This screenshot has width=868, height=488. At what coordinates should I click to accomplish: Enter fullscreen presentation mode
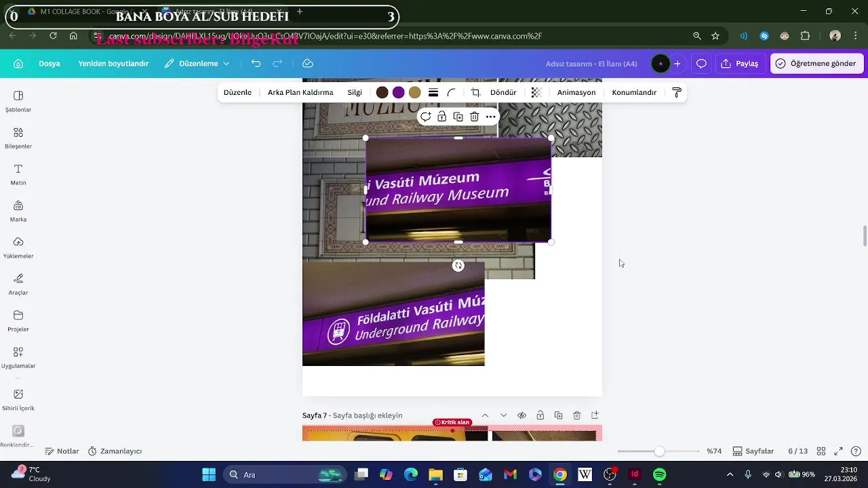838,451
